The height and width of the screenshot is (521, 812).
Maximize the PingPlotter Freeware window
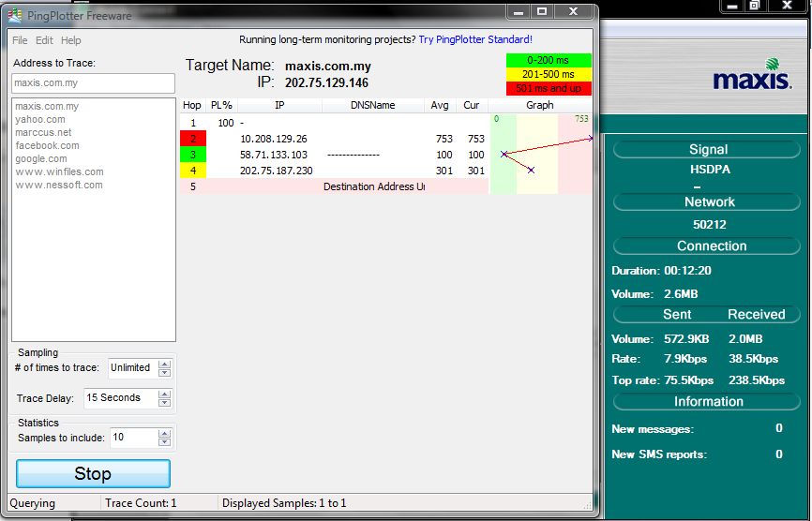click(x=542, y=11)
